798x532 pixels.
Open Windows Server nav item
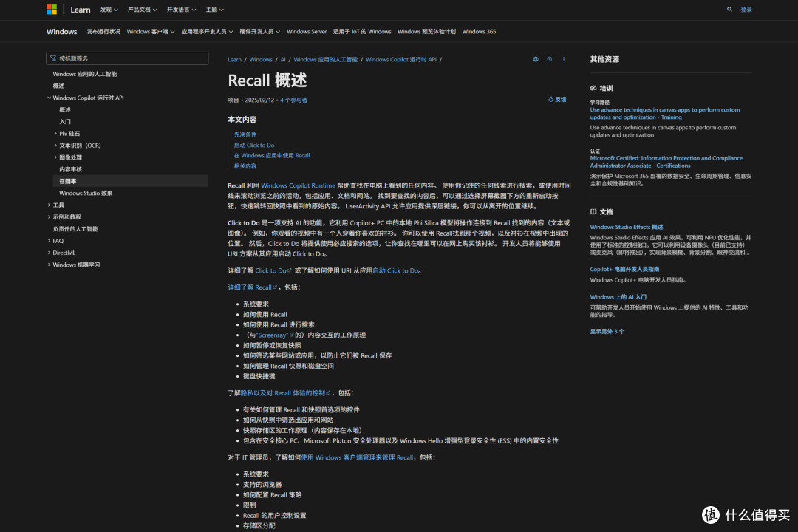pyautogui.click(x=307, y=32)
